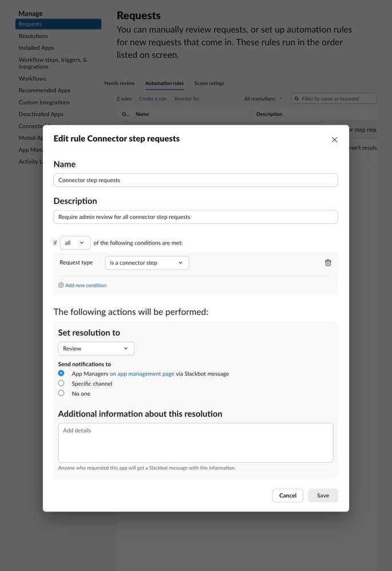Open the Review resolution dropdown
The image size is (392, 571).
[x=96, y=349]
